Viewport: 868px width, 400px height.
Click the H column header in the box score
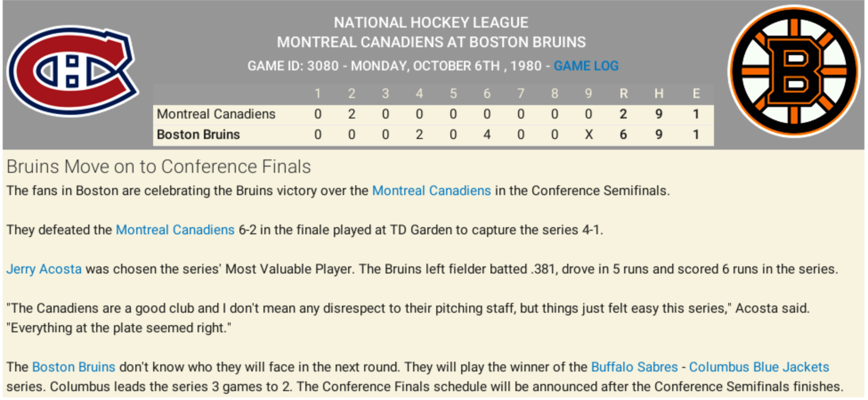(659, 94)
